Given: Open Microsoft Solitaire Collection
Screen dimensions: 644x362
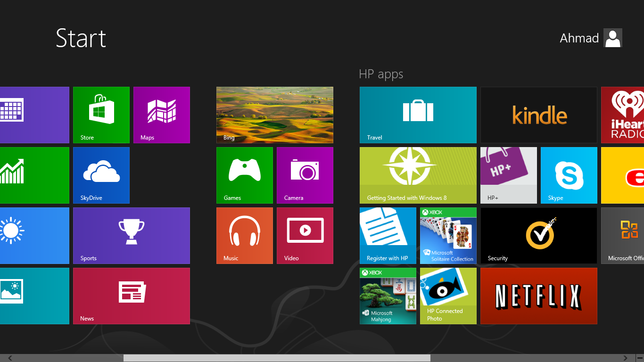Looking at the screenshot, I should coord(448,235).
